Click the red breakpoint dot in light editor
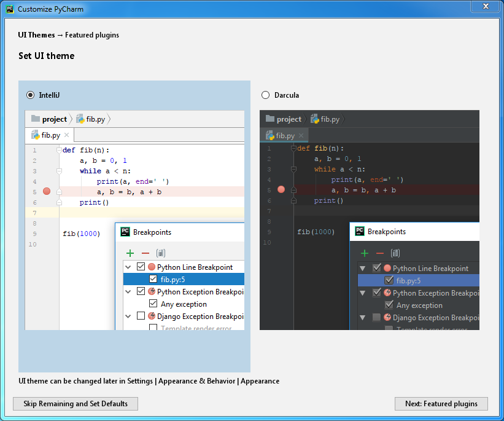The image size is (504, 421). click(x=47, y=192)
